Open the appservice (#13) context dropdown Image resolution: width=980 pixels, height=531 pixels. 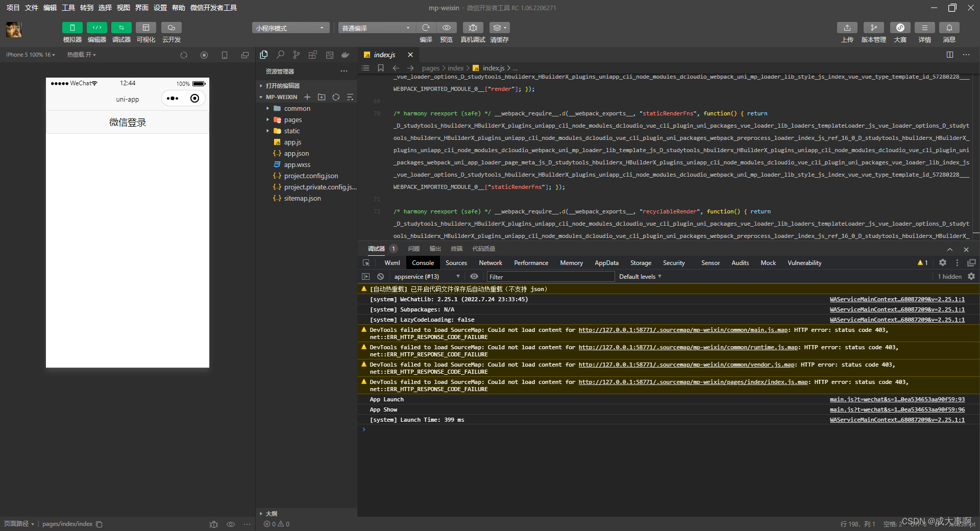click(427, 276)
